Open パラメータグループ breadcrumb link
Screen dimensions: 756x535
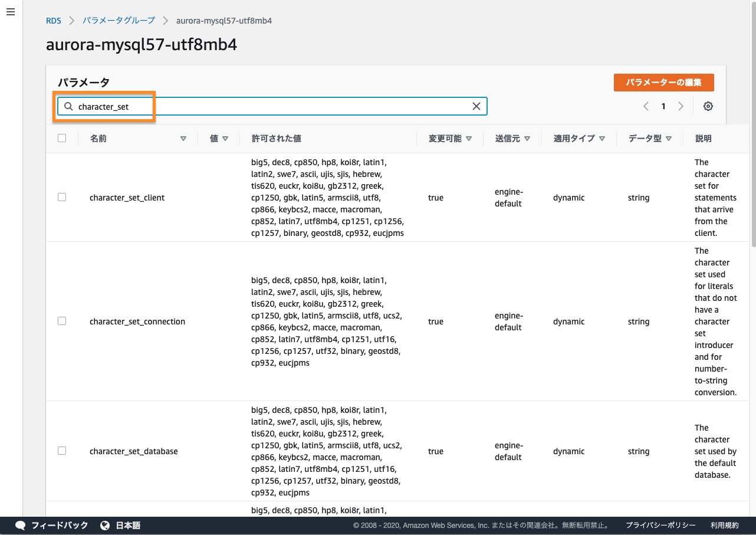click(x=119, y=21)
